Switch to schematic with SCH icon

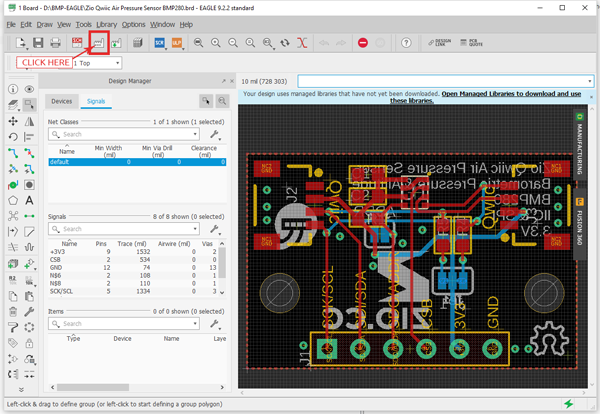(77, 43)
